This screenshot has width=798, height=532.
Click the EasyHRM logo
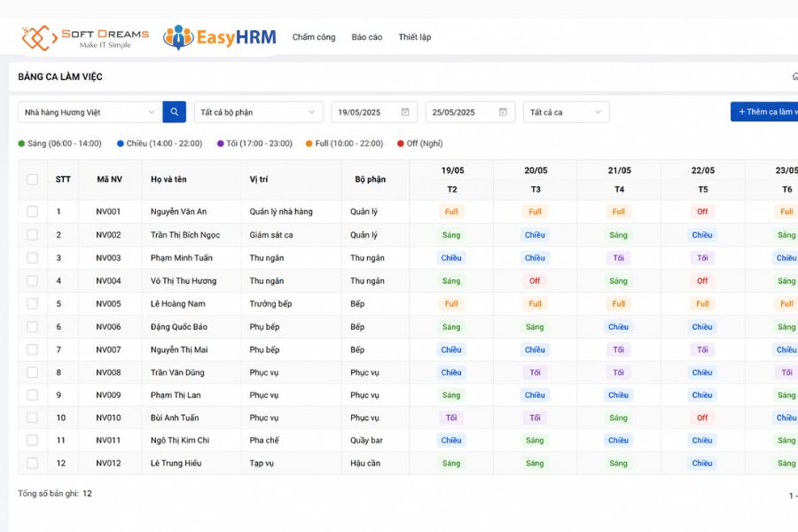point(219,37)
